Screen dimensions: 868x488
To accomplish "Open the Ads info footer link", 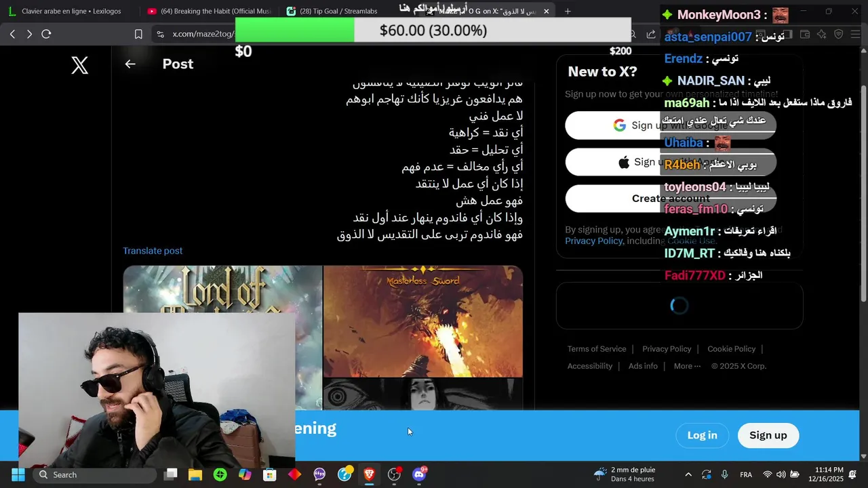I will point(643,366).
